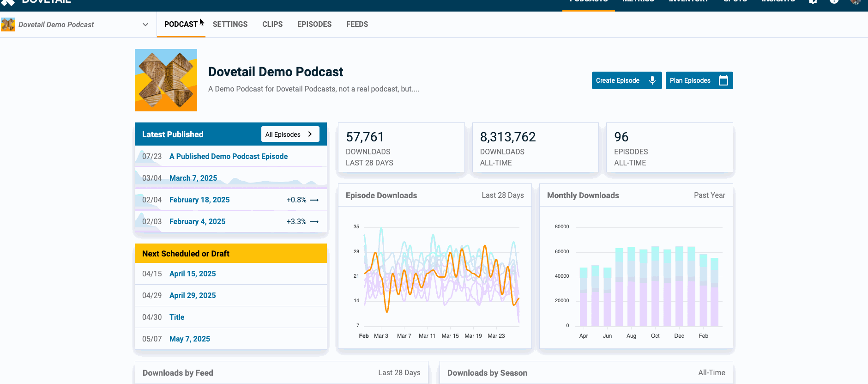Click the calendar icon in Plan Episodes
This screenshot has height=384, width=868.
pyautogui.click(x=723, y=80)
